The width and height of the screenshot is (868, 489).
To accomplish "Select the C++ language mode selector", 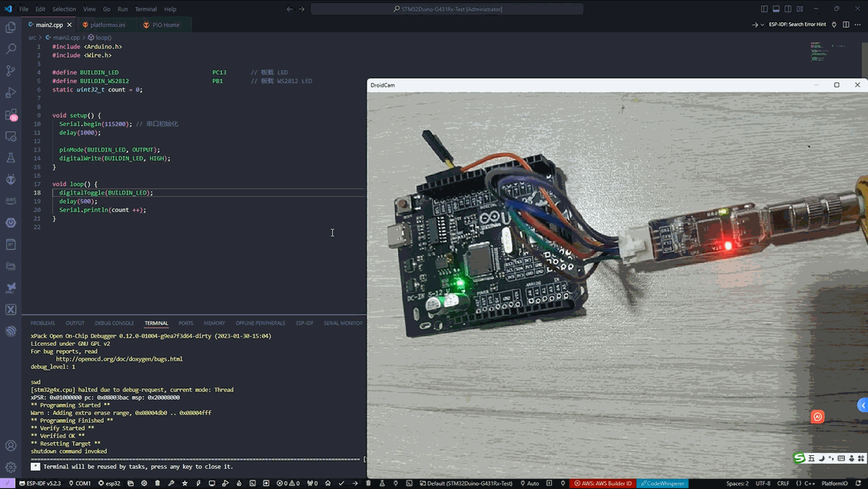I will pyautogui.click(x=809, y=484).
